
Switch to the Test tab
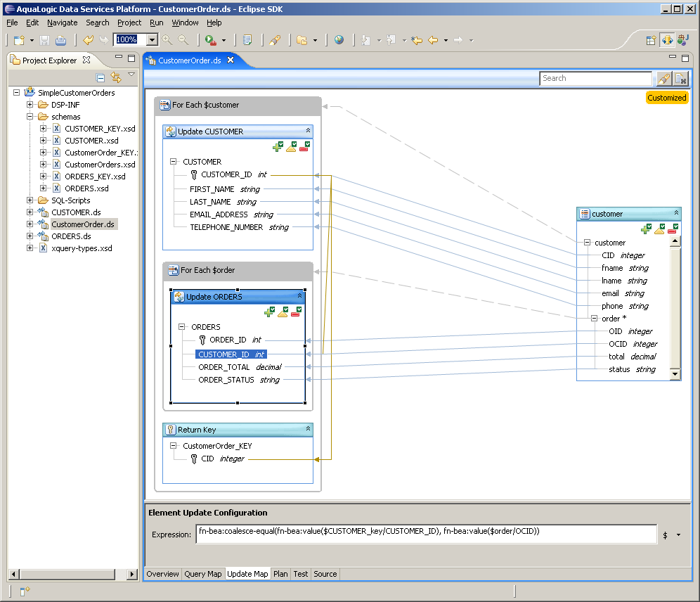pos(300,574)
